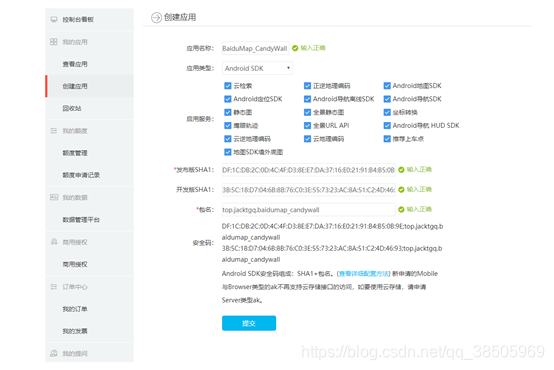Click the monitor icon beside 控制台看板
This screenshot has height=370, width=554.
[54, 19]
